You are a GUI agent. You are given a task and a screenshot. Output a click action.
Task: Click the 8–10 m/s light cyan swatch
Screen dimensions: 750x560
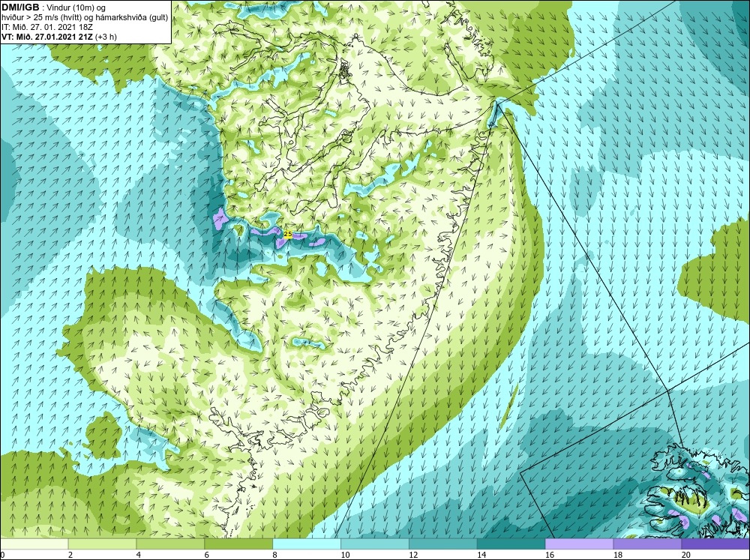point(307,544)
